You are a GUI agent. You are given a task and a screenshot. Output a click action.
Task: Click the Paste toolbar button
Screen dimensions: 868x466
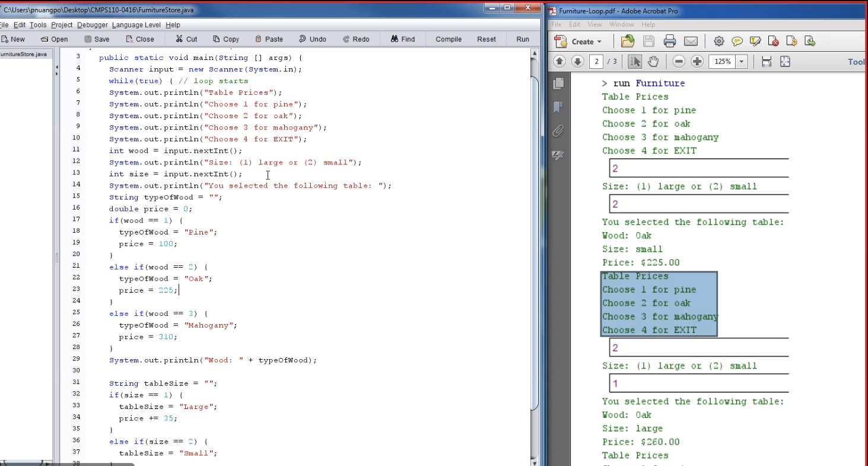(269, 39)
